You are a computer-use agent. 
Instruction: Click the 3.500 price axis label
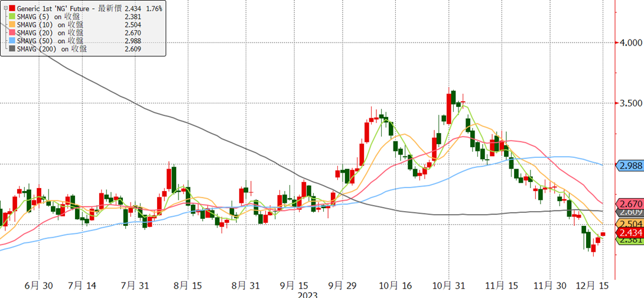click(x=630, y=103)
